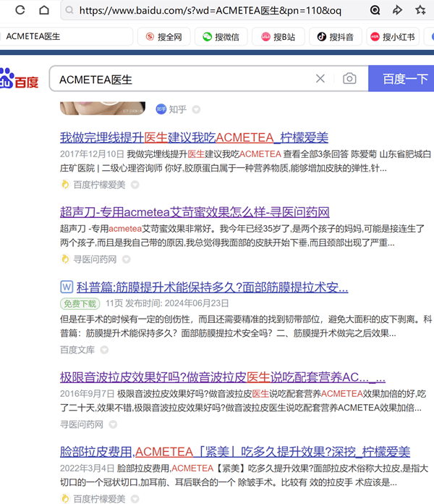Open result 超声刀-专用acmetea艾苛蜜效果怎么样-寻医问药网
Image resolution: width=434 pixels, height=504 pixels.
195,212
